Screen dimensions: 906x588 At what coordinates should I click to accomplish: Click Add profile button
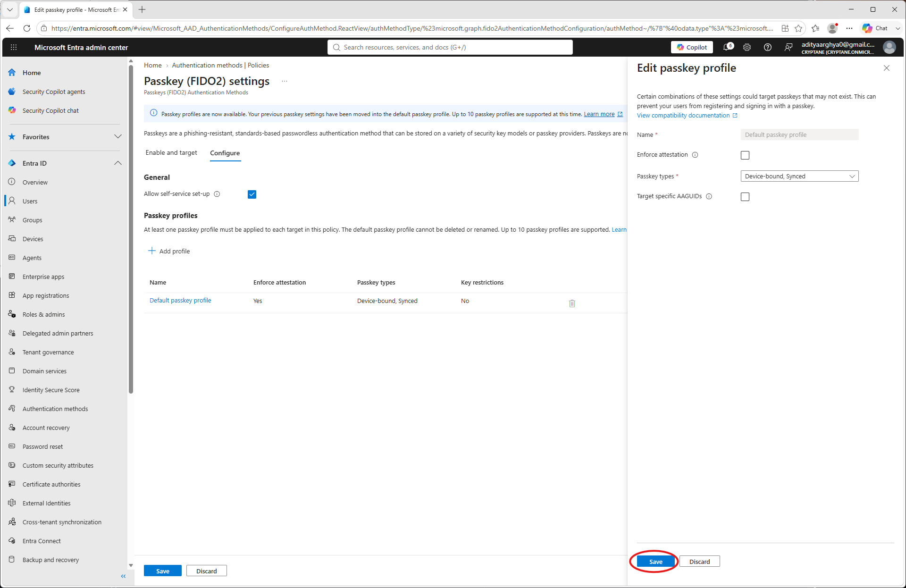pos(169,251)
